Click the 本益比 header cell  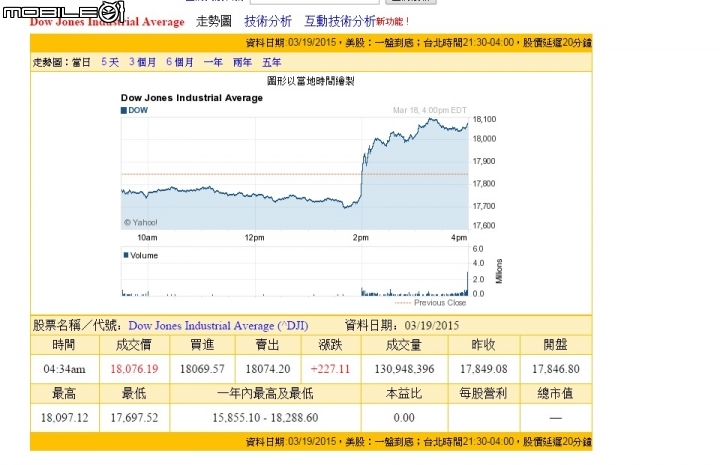[x=404, y=393]
